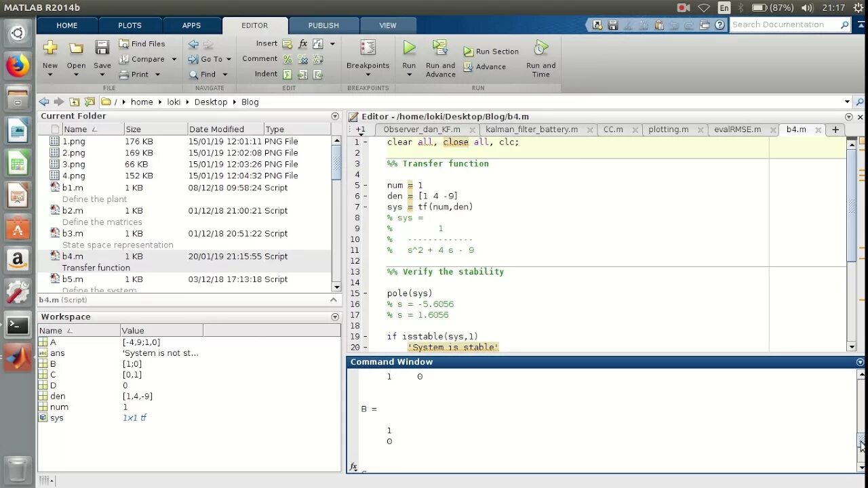This screenshot has height=488, width=868.
Task: Click the Save floppy disk icon
Action: tap(102, 47)
